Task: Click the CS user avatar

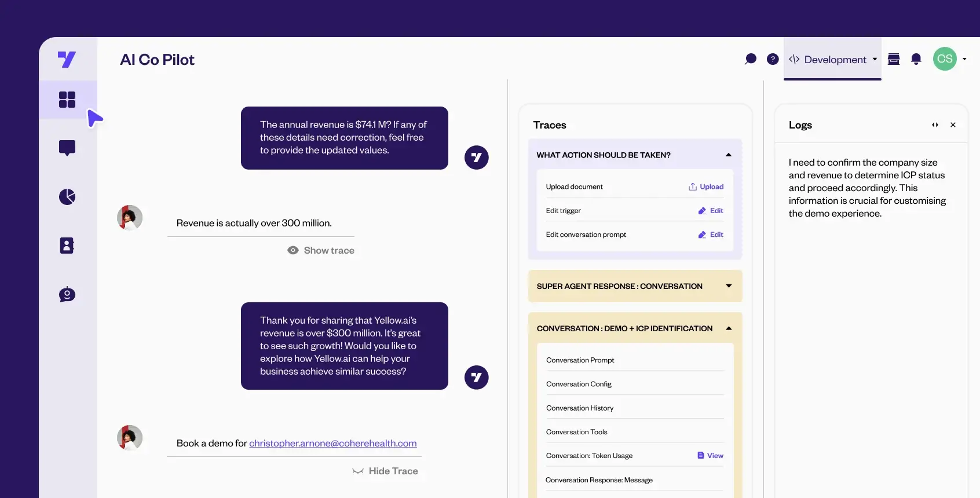Action: 945,59
